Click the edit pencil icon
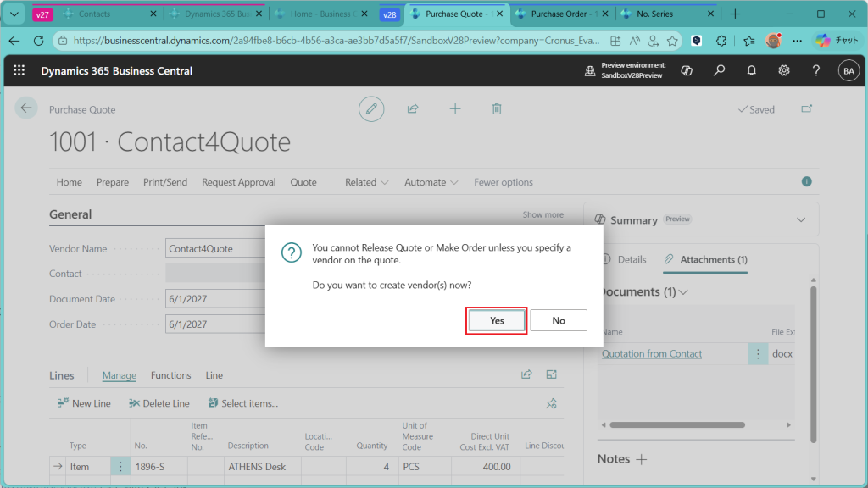Screen dimensions: 868x488 (x=370, y=109)
